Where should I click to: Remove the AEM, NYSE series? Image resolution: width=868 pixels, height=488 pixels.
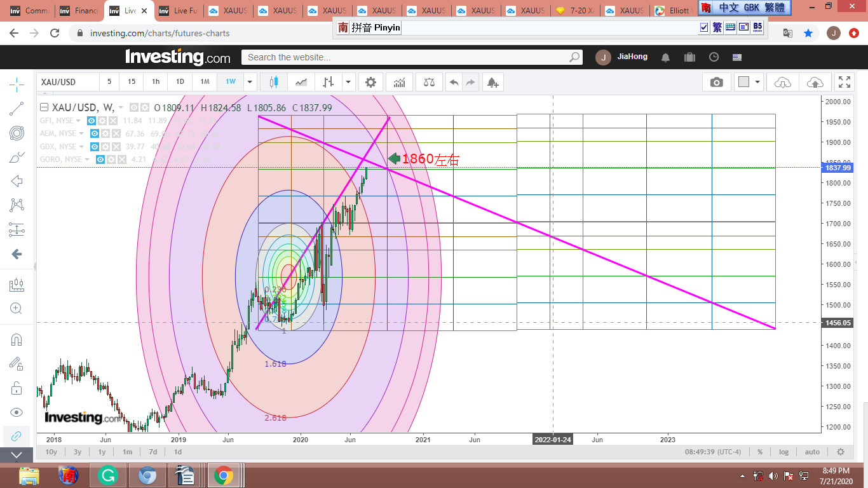[116, 134]
